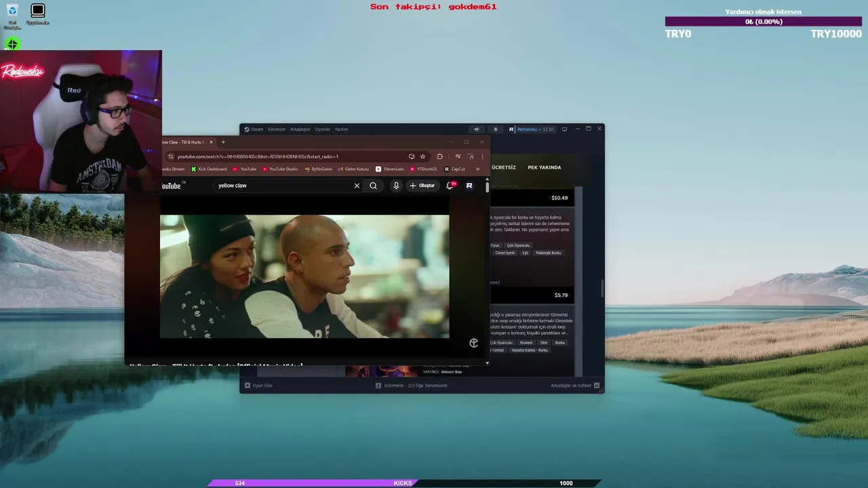This screenshot has width=868, height=488.
Task: Open CapCut bookmark
Action: coord(455,169)
